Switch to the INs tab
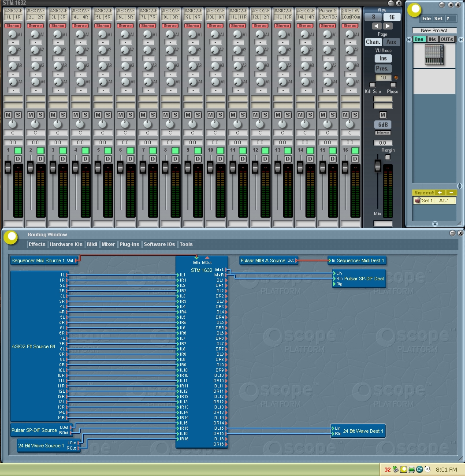The image size is (465, 476). tap(432, 39)
